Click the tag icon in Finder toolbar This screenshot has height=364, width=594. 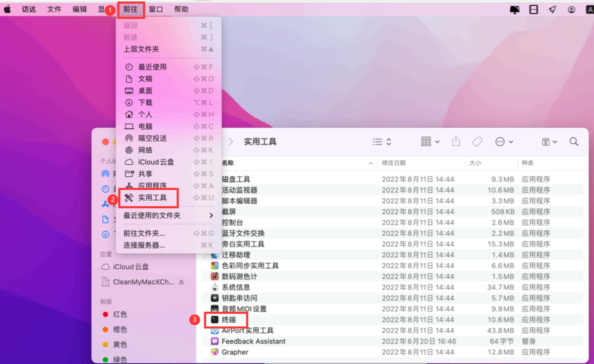pyautogui.click(x=477, y=142)
